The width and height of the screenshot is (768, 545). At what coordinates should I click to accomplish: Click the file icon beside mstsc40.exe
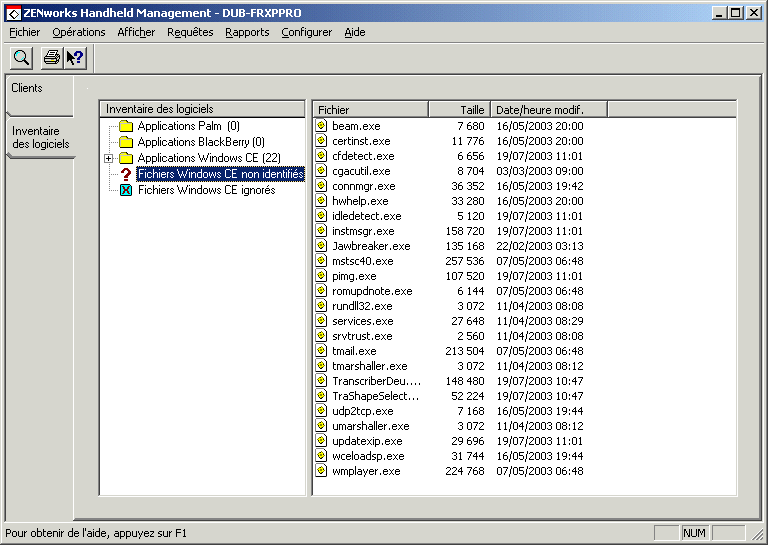(x=321, y=261)
